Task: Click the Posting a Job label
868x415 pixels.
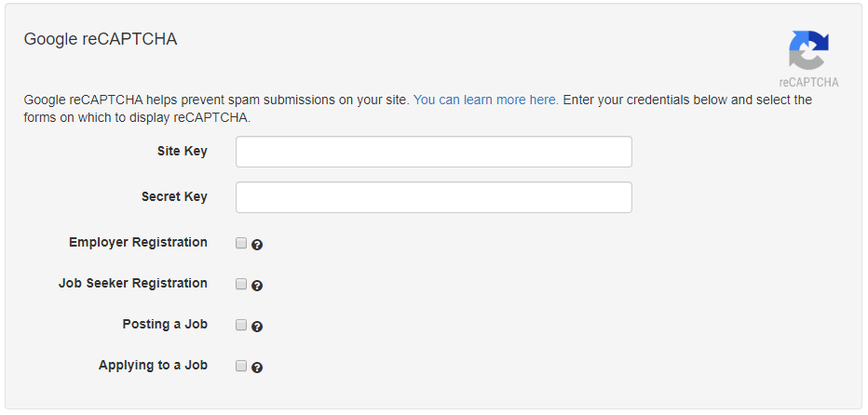Action: tap(165, 324)
